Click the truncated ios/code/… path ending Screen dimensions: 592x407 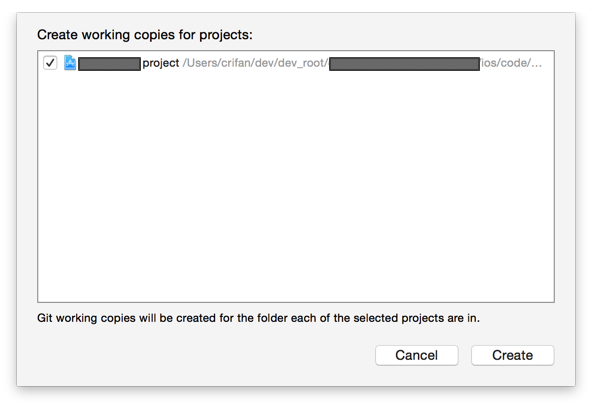tap(511, 63)
